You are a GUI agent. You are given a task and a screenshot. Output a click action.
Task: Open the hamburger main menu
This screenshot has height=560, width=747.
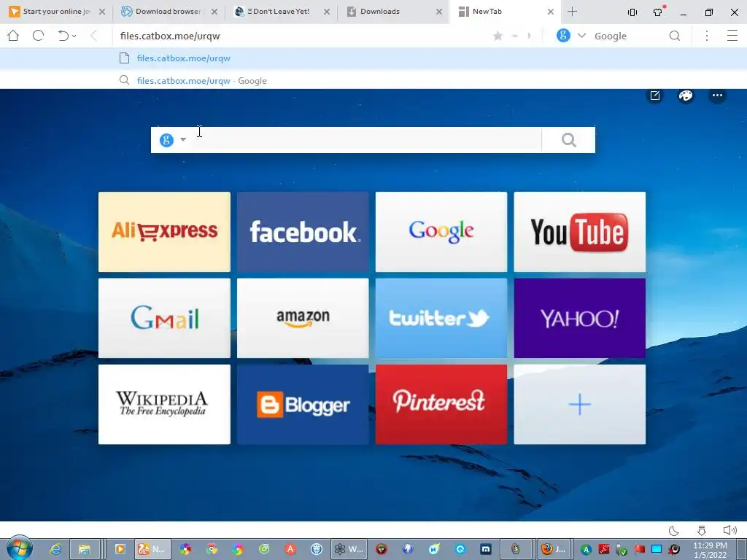tap(732, 36)
